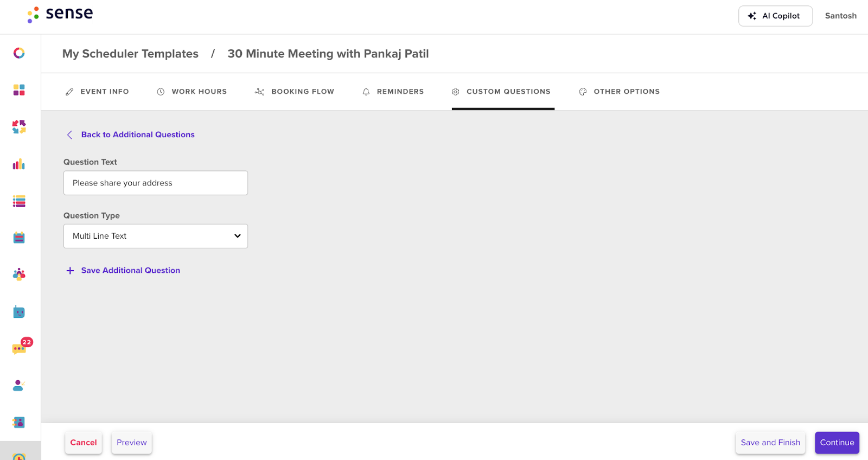Open the Booking Flow tab
Image resolution: width=868 pixels, height=460 pixels.
(x=295, y=92)
